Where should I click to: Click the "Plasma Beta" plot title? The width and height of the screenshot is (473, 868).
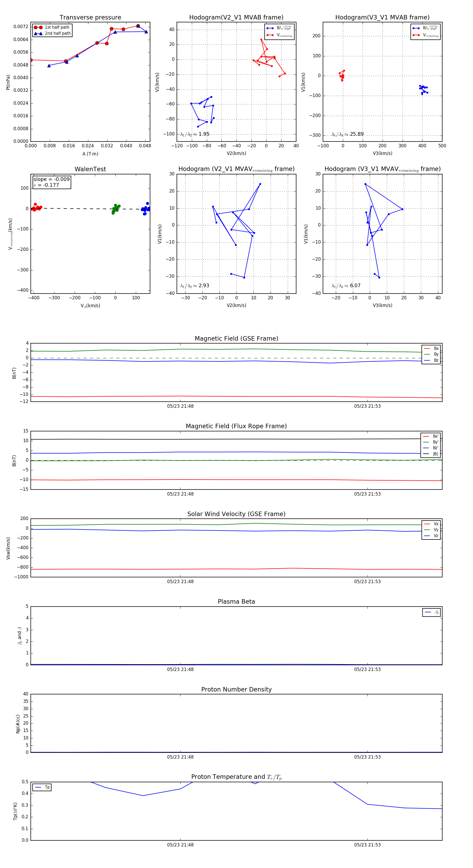coord(236,602)
